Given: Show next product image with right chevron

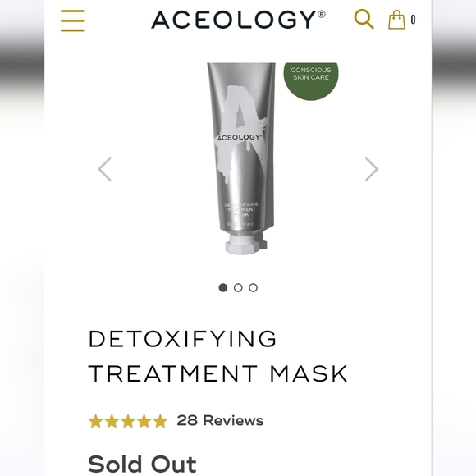Looking at the screenshot, I should pyautogui.click(x=372, y=169).
